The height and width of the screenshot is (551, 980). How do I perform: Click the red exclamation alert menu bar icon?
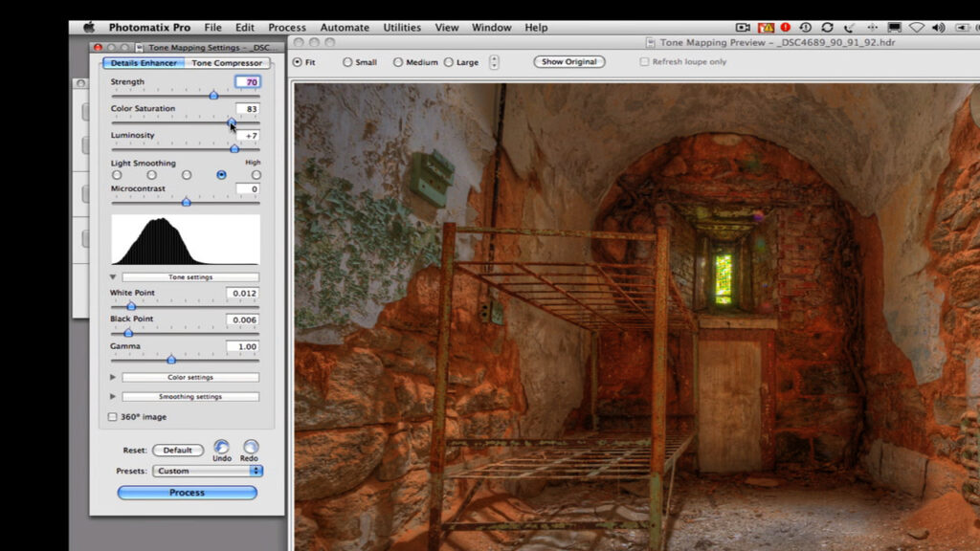[786, 28]
